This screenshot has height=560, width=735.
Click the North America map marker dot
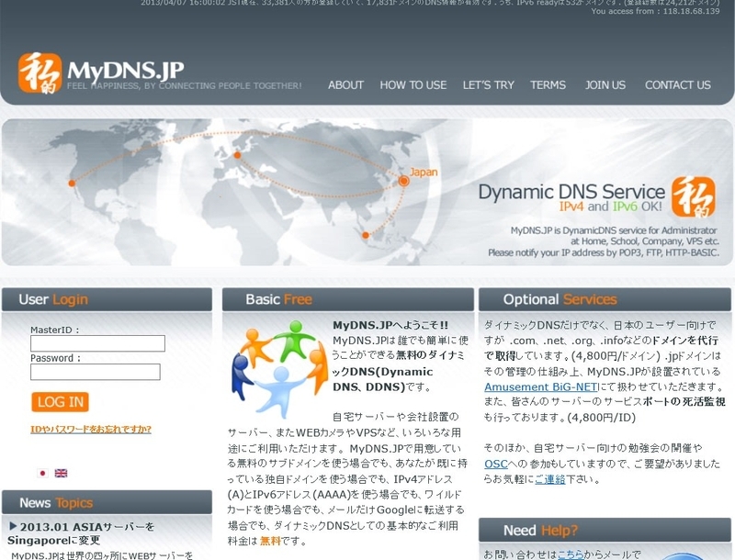72,183
